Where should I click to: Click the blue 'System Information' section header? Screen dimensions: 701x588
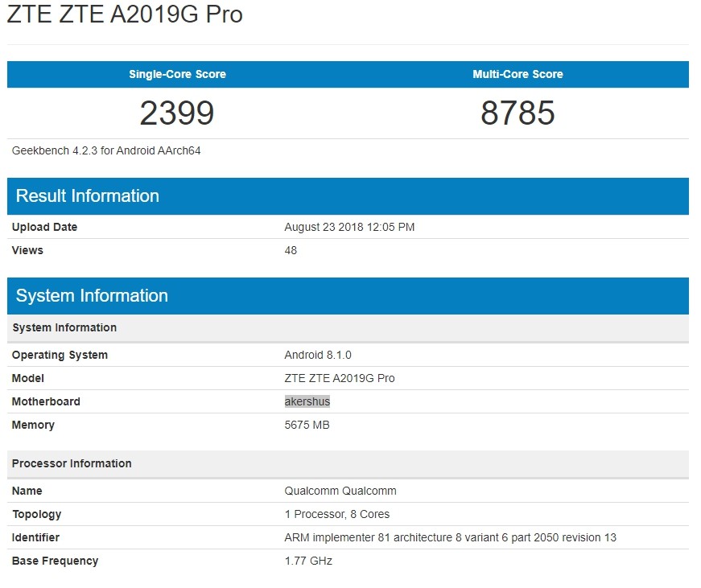(348, 296)
